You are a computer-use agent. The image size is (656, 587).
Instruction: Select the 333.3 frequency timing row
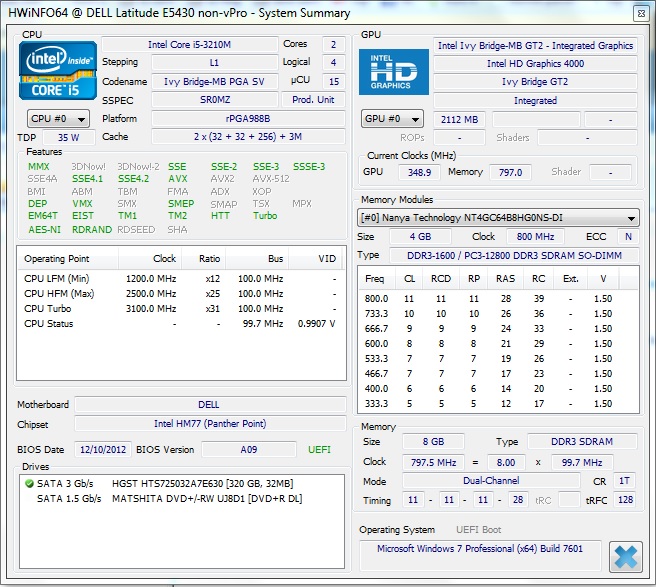(498, 404)
